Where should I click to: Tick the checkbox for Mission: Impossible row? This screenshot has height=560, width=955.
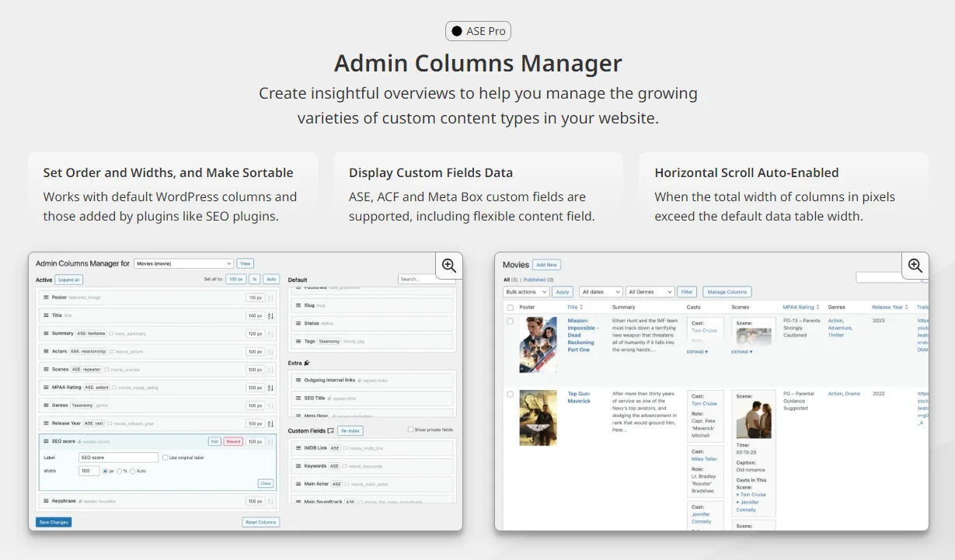point(510,321)
